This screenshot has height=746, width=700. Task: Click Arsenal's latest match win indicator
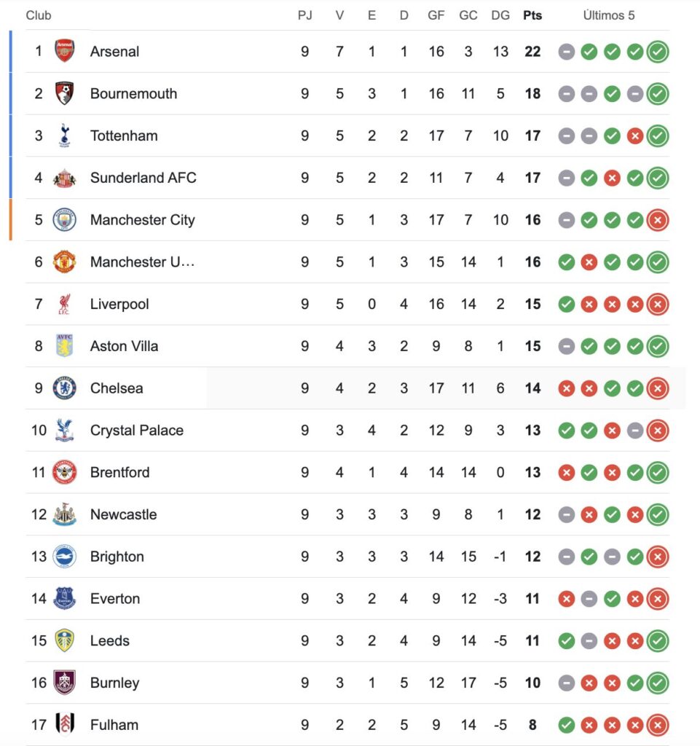pos(658,52)
